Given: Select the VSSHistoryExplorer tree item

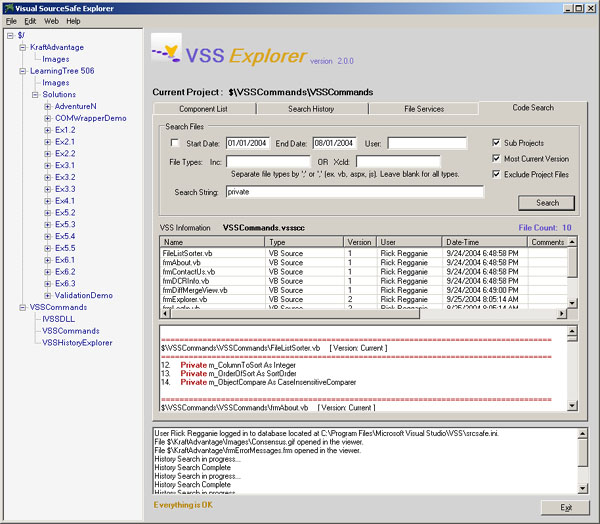Looking at the screenshot, I should pyautogui.click(x=77, y=343).
